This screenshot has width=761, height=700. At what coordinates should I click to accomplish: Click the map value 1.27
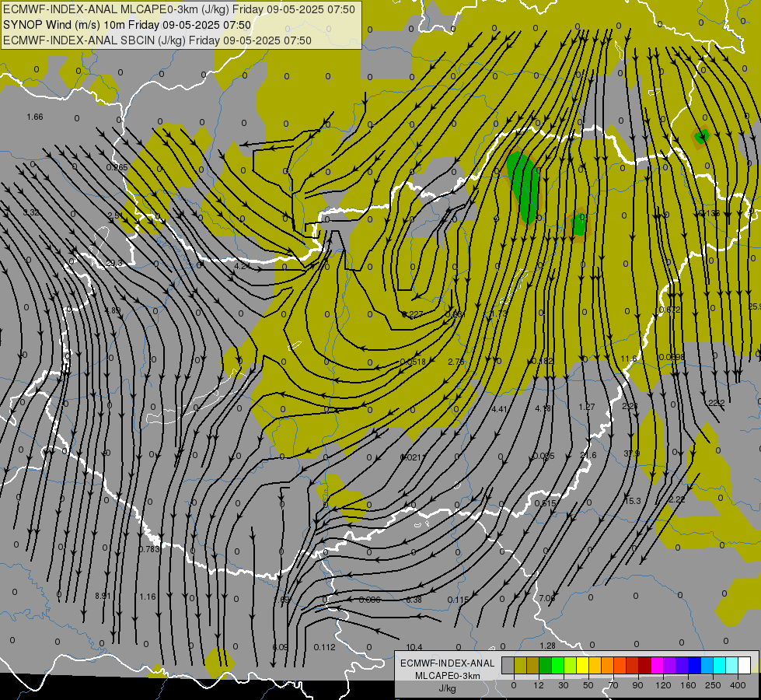click(587, 407)
